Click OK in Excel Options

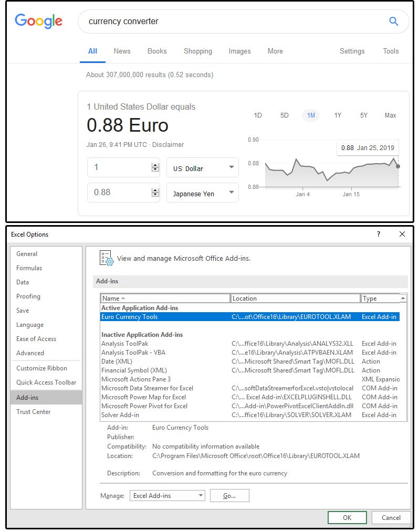point(347,518)
